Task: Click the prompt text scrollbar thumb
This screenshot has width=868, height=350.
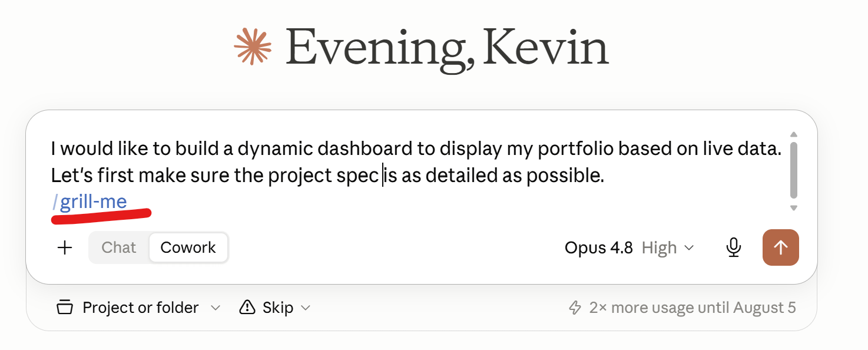Action: (793, 170)
